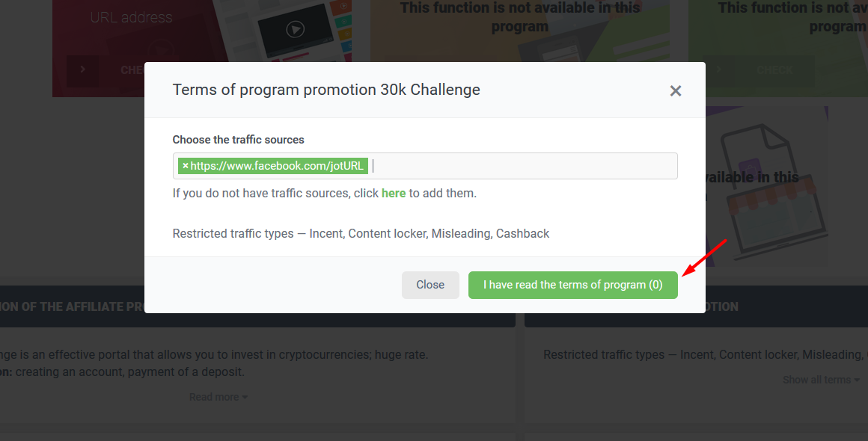This screenshot has height=441, width=868.
Task: Click the play icon on the video thumbnail
Action: click(x=296, y=30)
